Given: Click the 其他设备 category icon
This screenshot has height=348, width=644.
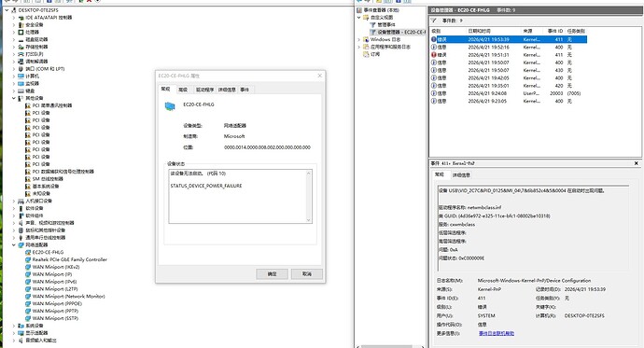Looking at the screenshot, I should pos(21,98).
